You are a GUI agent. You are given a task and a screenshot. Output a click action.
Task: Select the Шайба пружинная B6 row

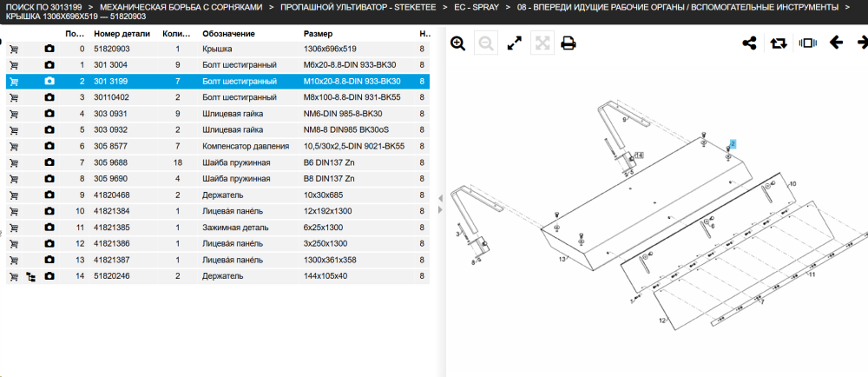(218, 162)
